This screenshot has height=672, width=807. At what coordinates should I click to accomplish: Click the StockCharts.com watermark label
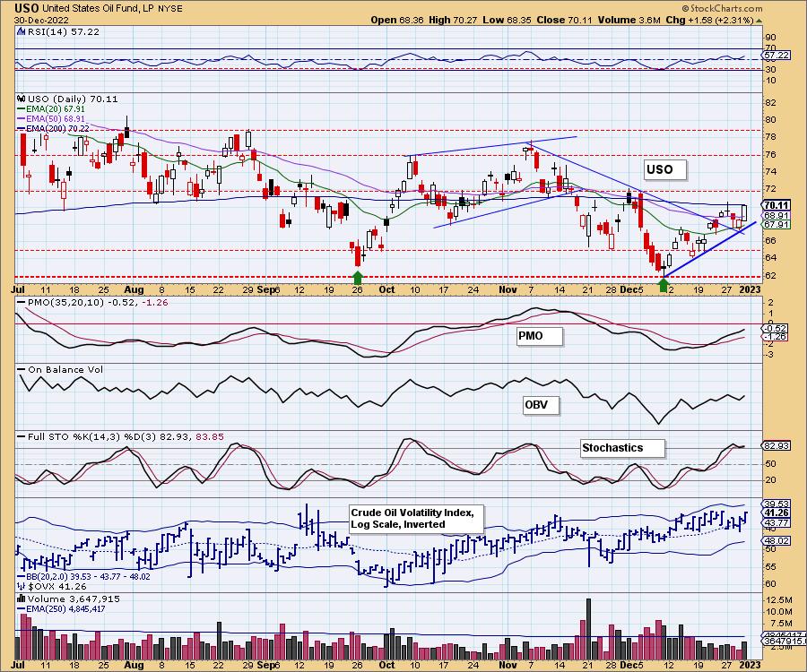722,8
